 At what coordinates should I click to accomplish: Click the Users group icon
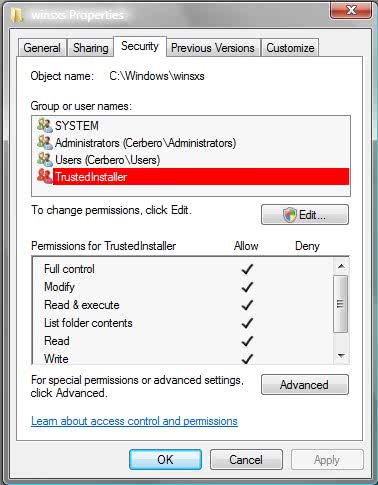(45, 159)
